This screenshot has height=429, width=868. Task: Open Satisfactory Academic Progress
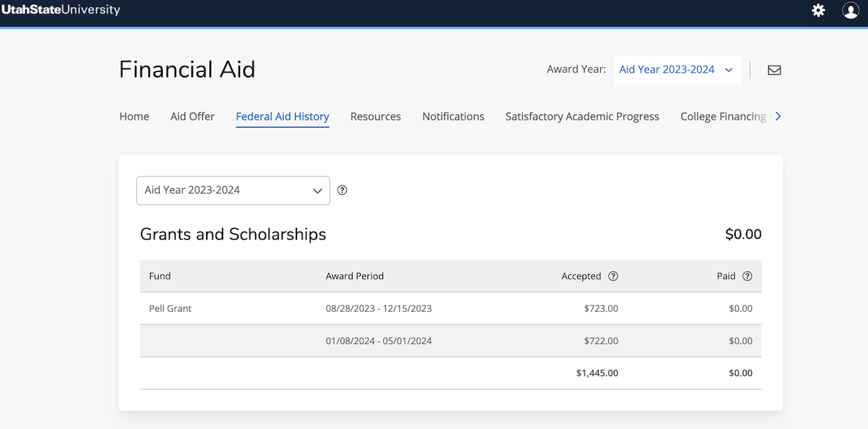[582, 116]
